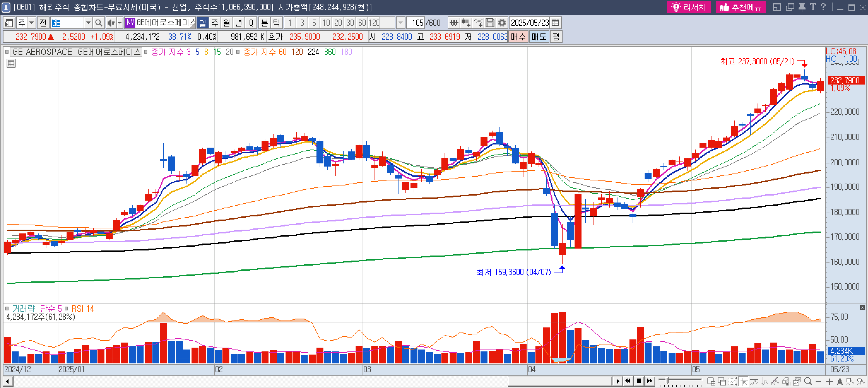Switch to monthly 월 chart period
Image resolution: width=868 pixels, height=388 pixels.
click(227, 23)
